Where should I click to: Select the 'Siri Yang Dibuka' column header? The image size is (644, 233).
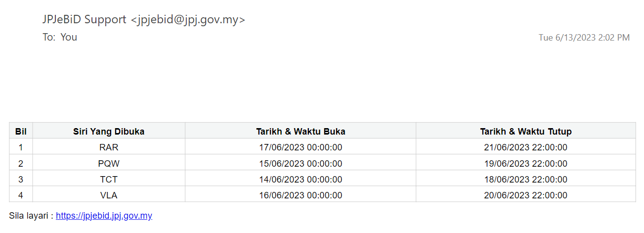point(109,131)
